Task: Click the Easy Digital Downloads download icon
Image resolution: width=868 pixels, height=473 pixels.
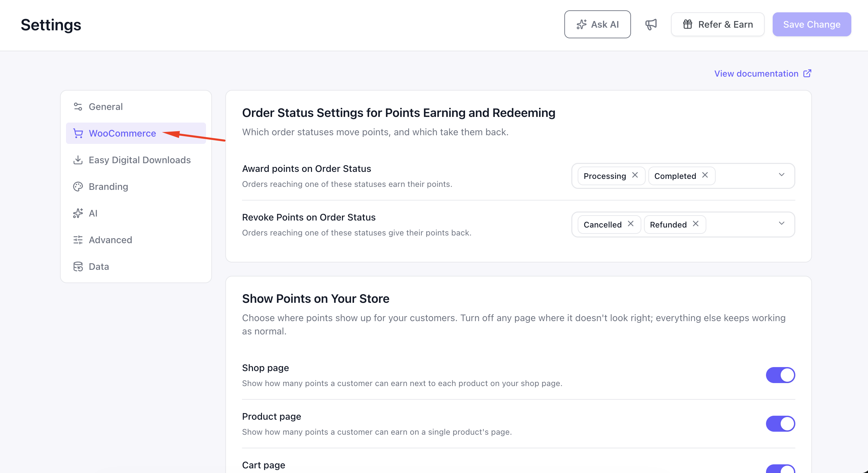Action: [x=78, y=160]
